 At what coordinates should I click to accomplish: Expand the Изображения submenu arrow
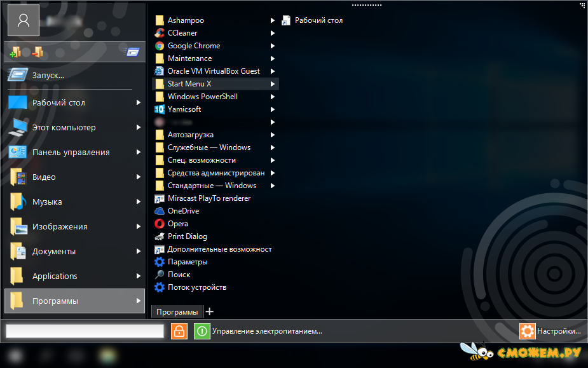[139, 226]
